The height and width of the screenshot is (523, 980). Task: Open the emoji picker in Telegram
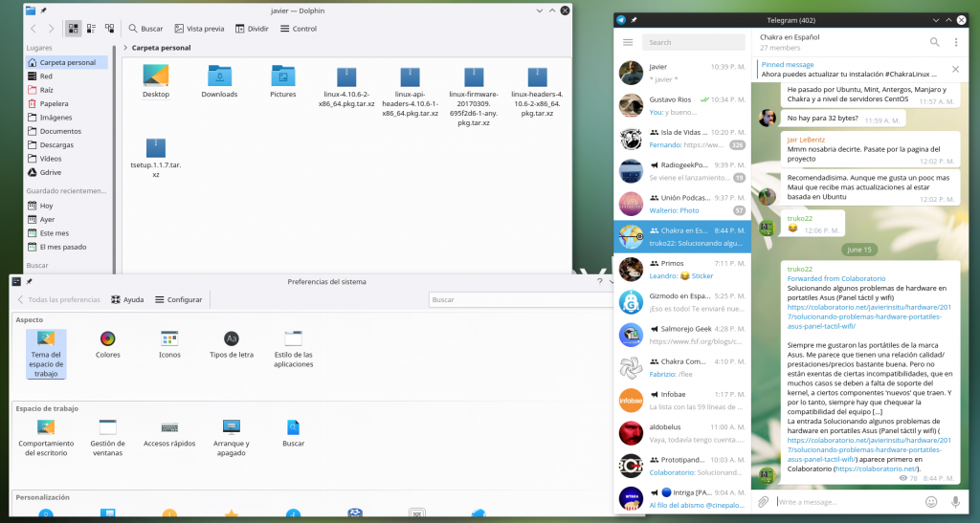tap(931, 502)
